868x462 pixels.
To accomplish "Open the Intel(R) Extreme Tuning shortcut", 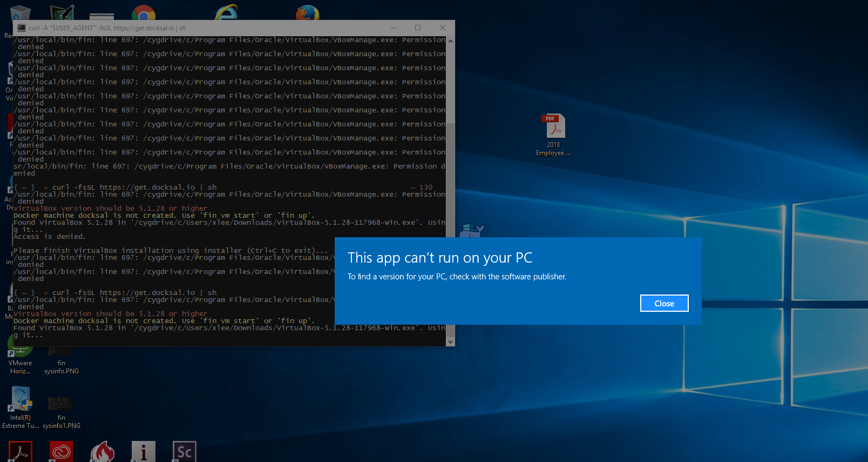I will coord(20,408).
